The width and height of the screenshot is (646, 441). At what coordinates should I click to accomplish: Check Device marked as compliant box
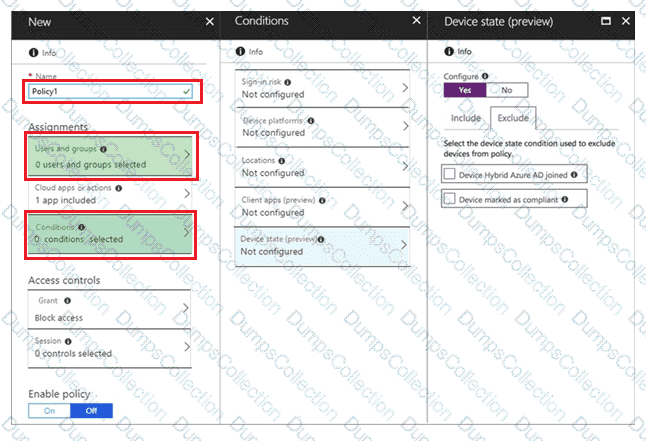point(449,199)
